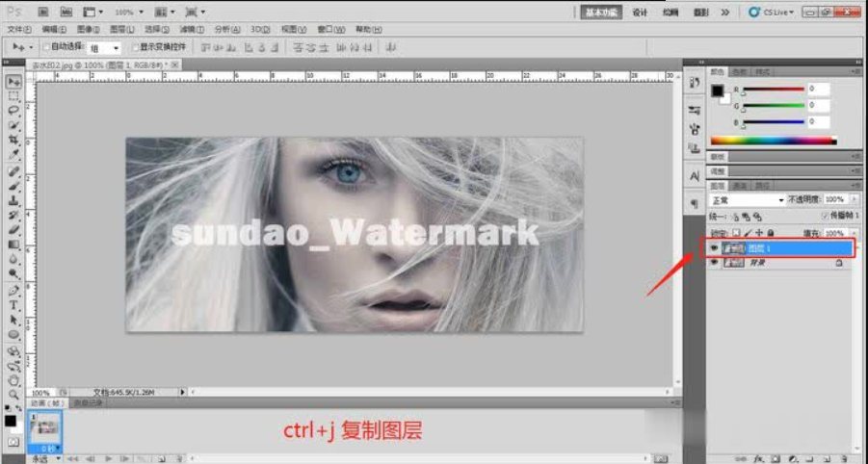Open the 窗口(W) menu
The height and width of the screenshot is (464, 868).
point(331,29)
